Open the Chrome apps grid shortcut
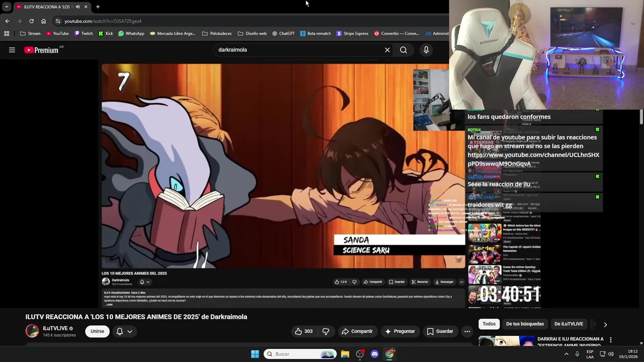 [x=7, y=34]
